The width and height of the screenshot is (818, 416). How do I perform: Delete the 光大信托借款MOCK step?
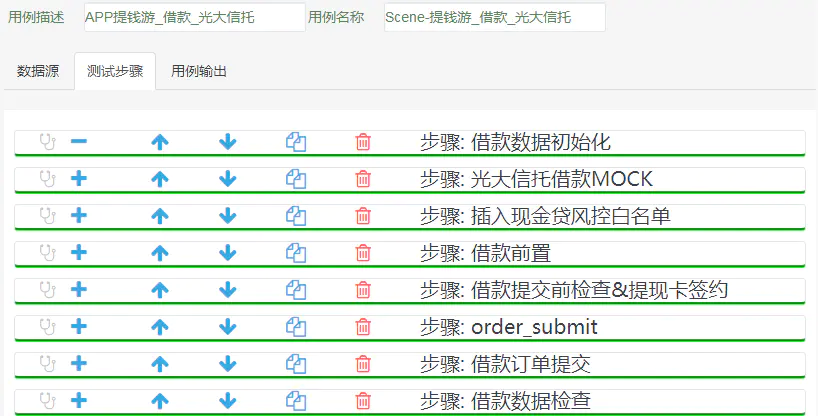363,179
